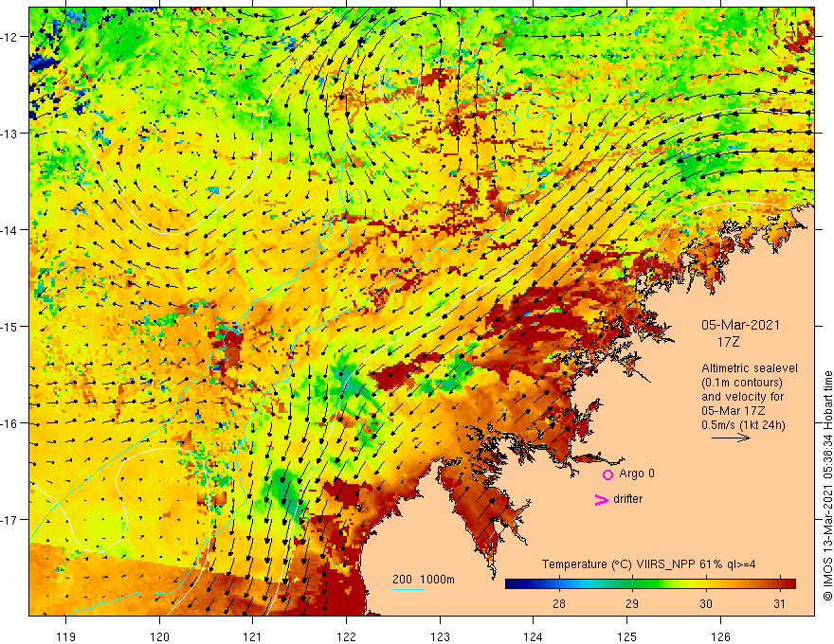
Task: Click the 28 value on the temperature scale
Action: coord(558,603)
